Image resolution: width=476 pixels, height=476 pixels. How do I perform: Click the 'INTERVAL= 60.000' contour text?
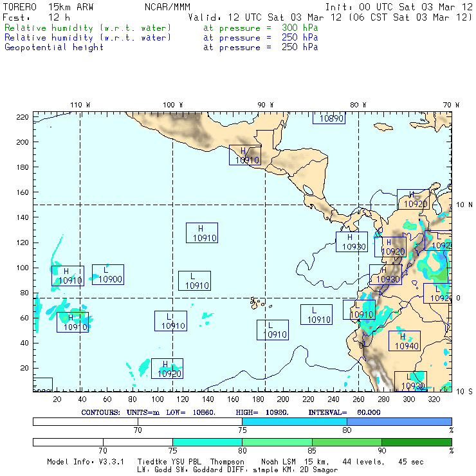click(x=344, y=412)
